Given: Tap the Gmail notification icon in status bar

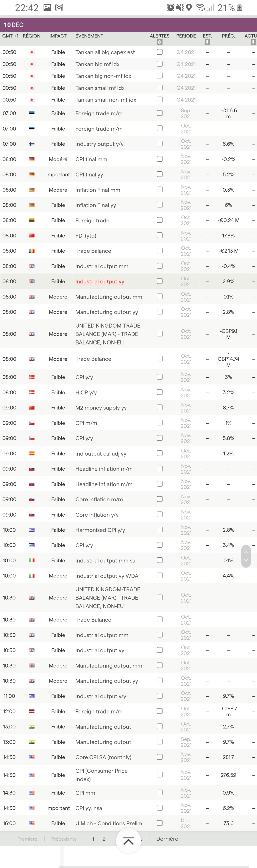Looking at the screenshot, I should [59, 7].
